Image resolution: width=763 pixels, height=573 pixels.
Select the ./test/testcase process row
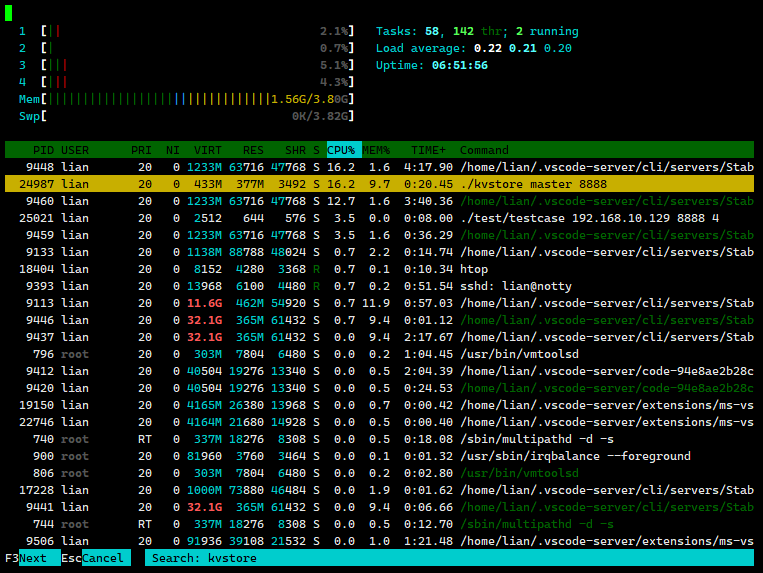[380, 218]
